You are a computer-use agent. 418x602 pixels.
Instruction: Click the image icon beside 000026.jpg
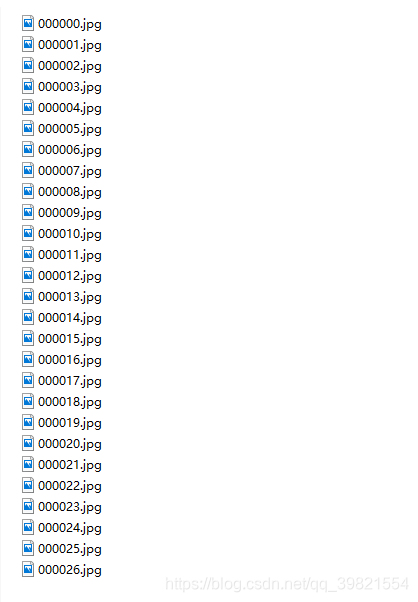tap(28, 569)
